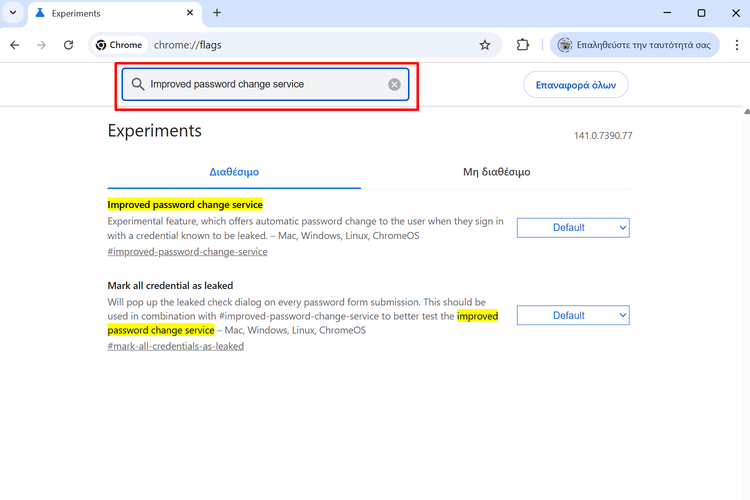Open the #improved-password-change-service link
The image size is (750, 500).
188,252
